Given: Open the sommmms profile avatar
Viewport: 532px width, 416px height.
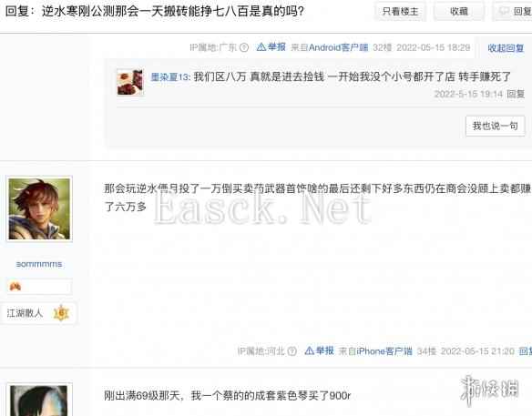Looking at the screenshot, I should [39, 208].
